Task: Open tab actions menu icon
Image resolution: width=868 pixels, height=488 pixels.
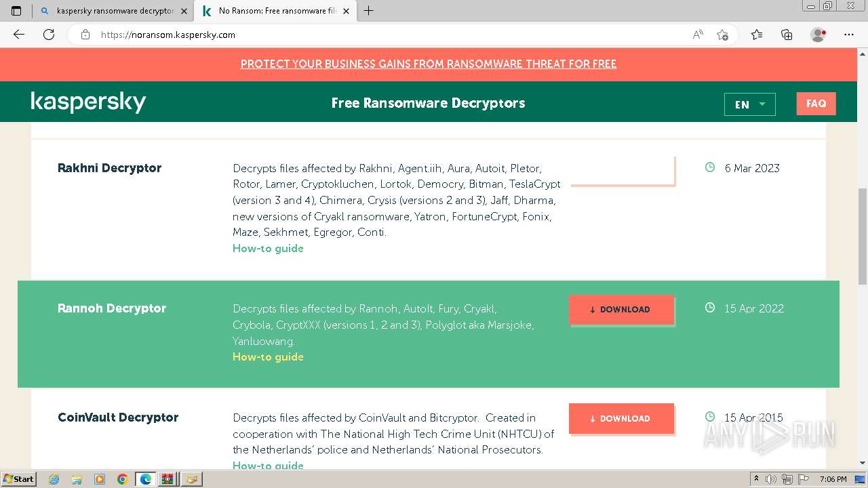Action: [x=16, y=11]
